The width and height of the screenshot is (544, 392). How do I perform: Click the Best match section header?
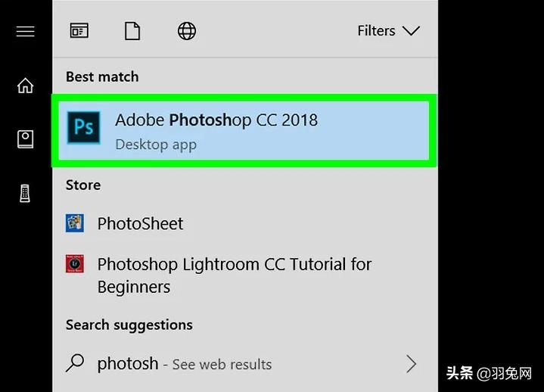[102, 76]
